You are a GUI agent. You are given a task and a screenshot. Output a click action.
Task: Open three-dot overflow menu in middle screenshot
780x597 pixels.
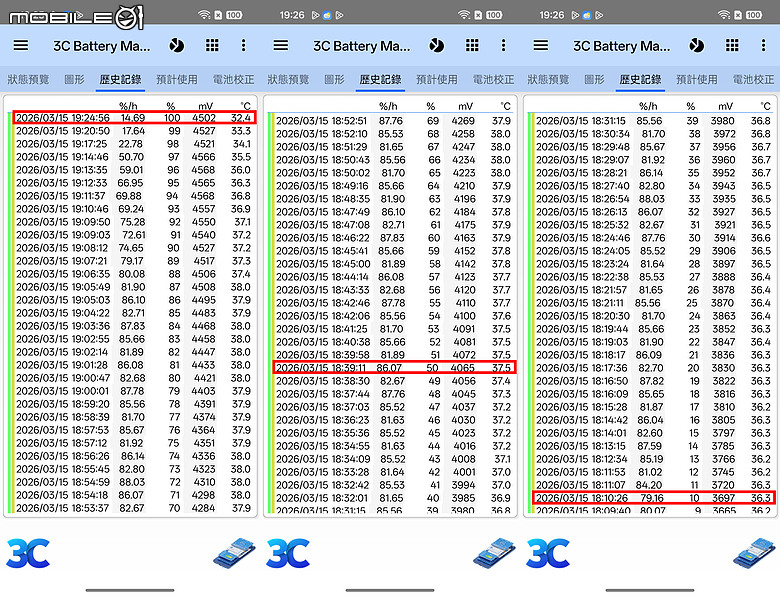pos(503,46)
